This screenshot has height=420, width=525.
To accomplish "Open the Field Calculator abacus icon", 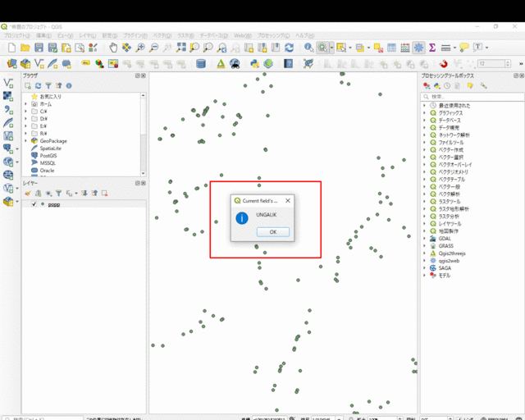I will 405,48.
